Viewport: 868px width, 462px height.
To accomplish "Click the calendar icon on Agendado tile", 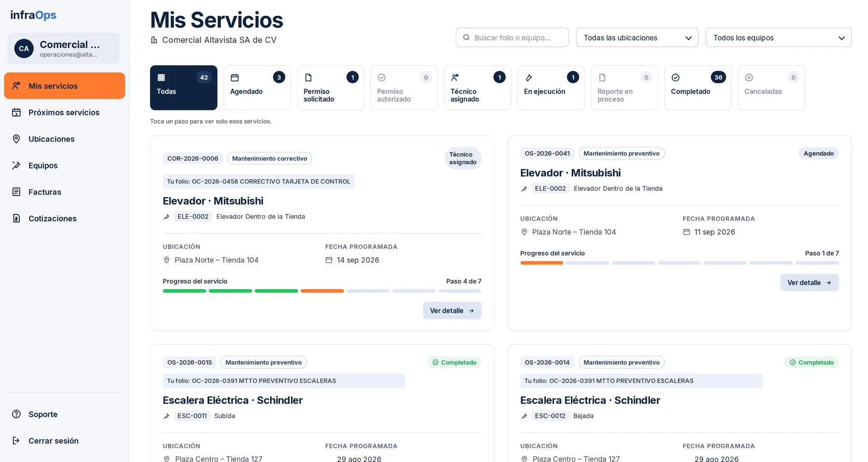I will (235, 78).
